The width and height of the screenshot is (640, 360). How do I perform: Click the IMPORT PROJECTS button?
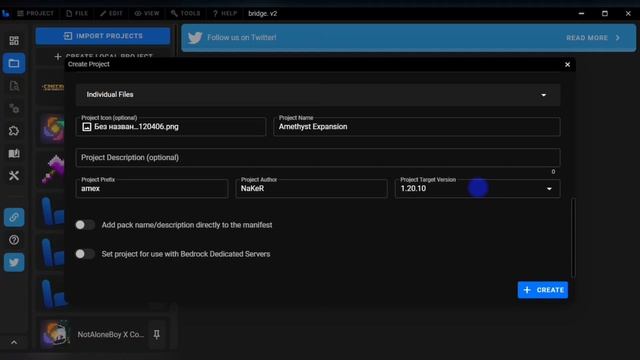click(103, 36)
